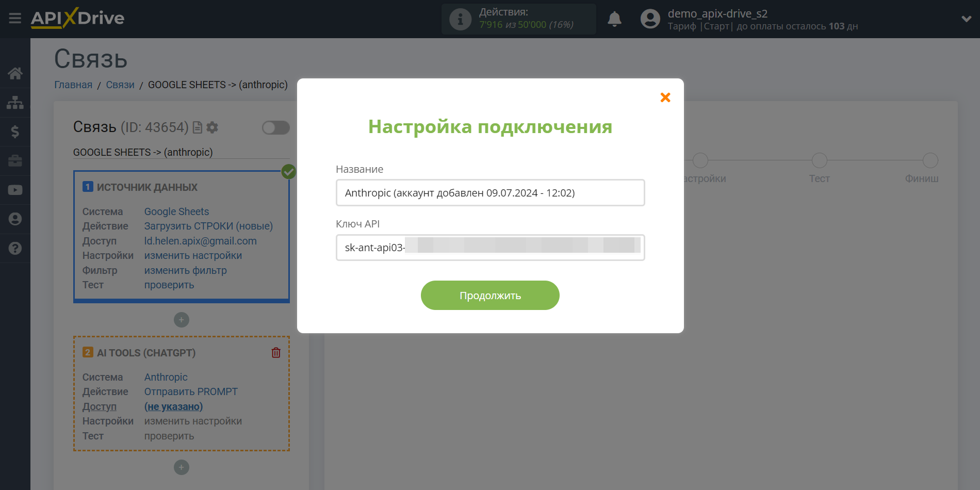This screenshot has height=490, width=980.
Task: Close the connection setup dialog
Action: click(665, 97)
